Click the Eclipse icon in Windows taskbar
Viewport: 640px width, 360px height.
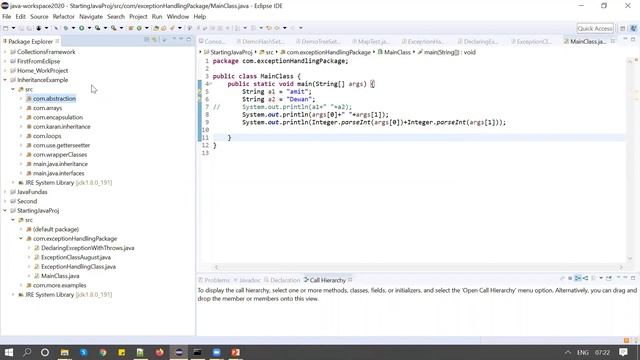pyautogui.click(x=178, y=352)
